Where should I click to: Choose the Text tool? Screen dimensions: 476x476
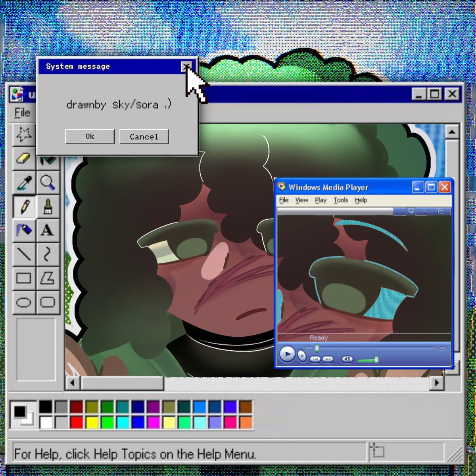(48, 230)
